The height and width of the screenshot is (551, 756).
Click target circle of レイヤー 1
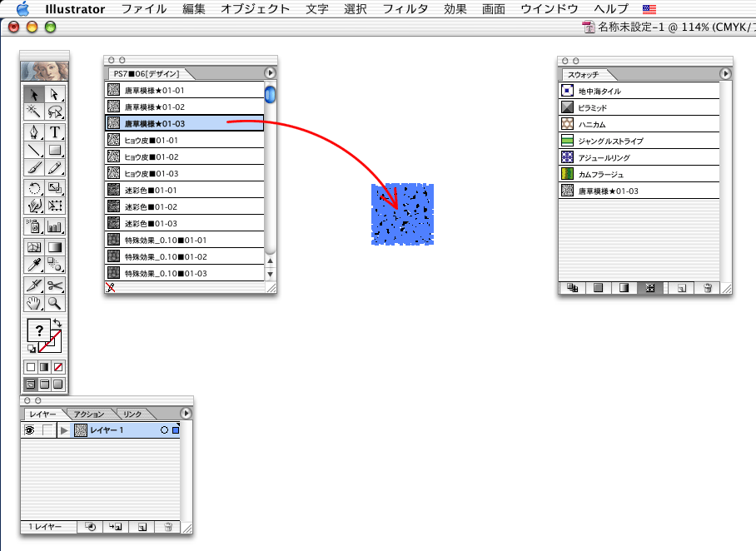164,430
